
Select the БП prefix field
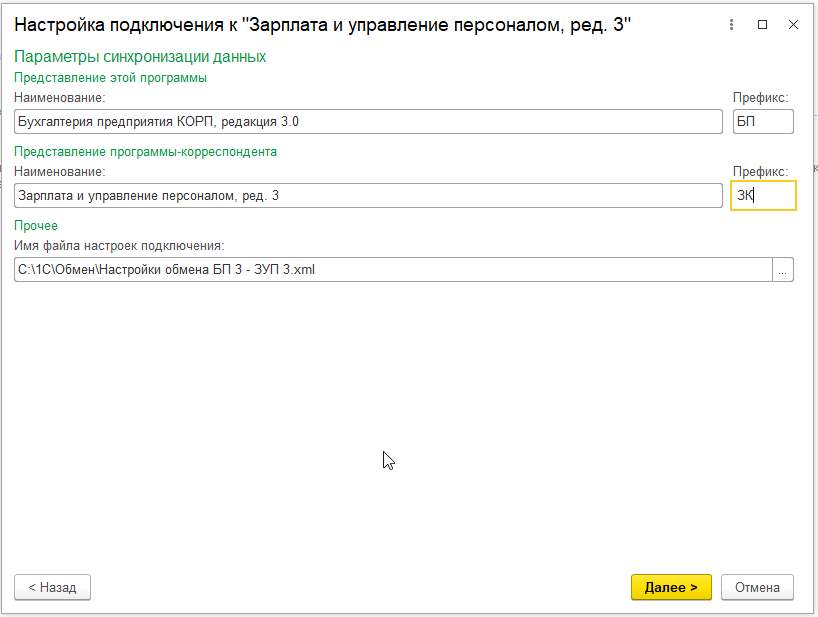point(763,122)
